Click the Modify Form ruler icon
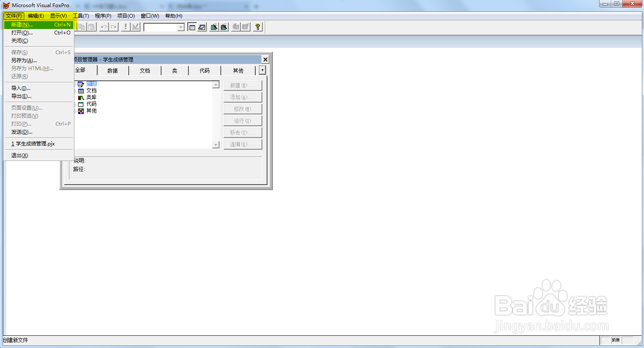644x348 pixels. pyautogui.click(x=135, y=27)
